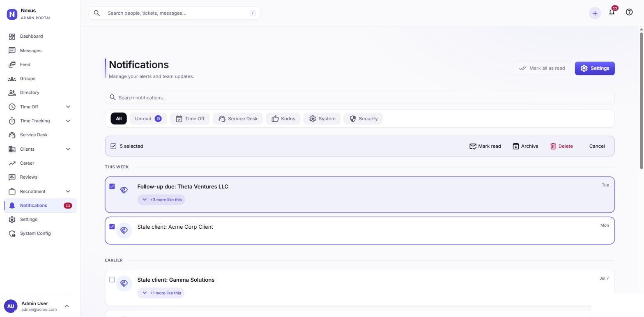Open the Dashboard sidebar icon
This screenshot has height=317, width=644.
(12, 37)
